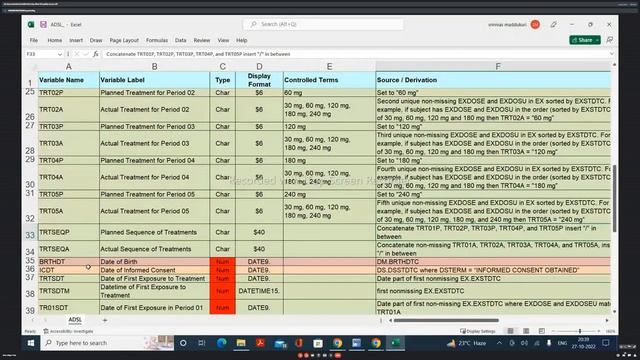Select the 'DM.BRTHDTC' derivation cell
640x360 pixels.
[493, 262]
